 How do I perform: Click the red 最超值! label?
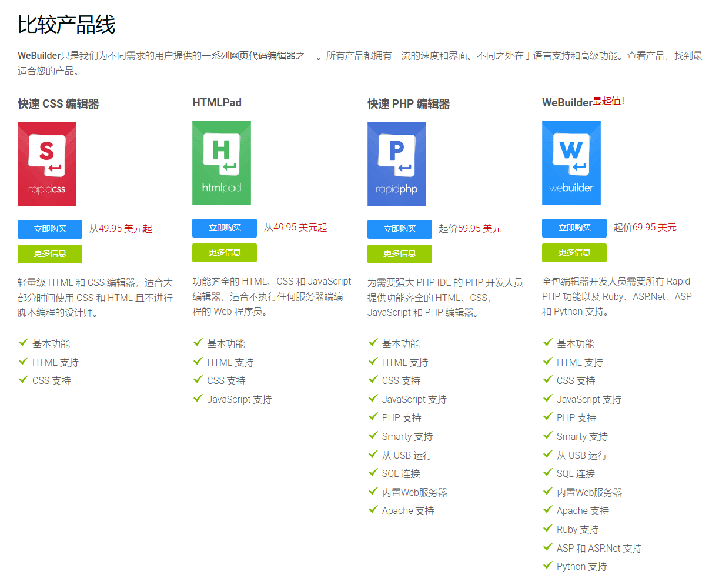click(608, 101)
